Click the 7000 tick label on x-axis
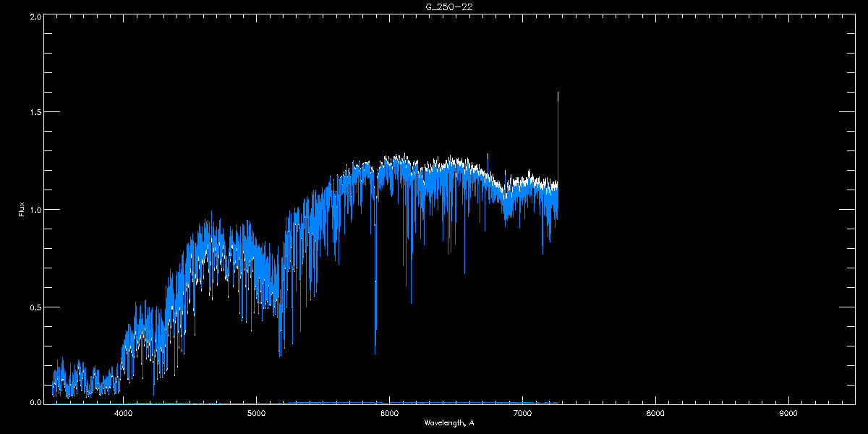868x434 pixels. [522, 414]
